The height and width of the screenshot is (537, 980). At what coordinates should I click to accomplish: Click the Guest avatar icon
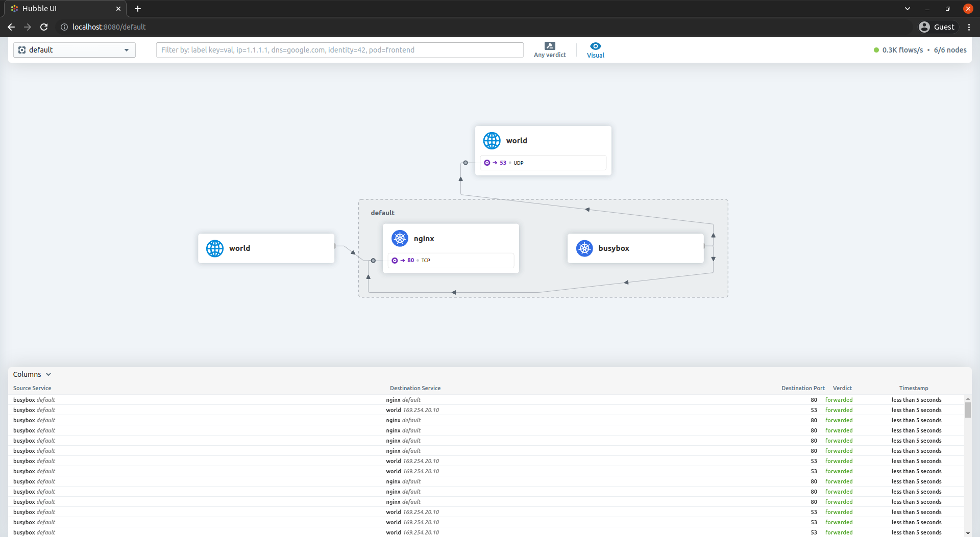pos(925,27)
